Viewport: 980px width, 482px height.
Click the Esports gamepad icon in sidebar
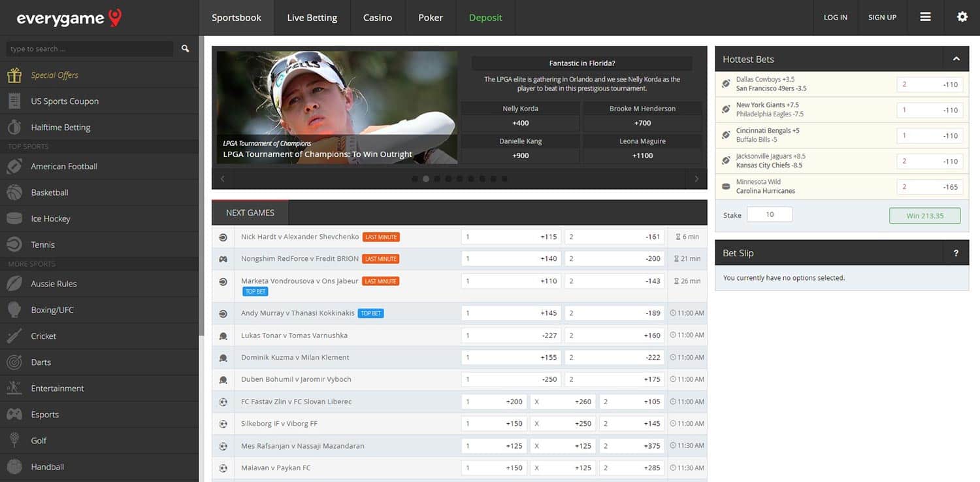pos(14,415)
